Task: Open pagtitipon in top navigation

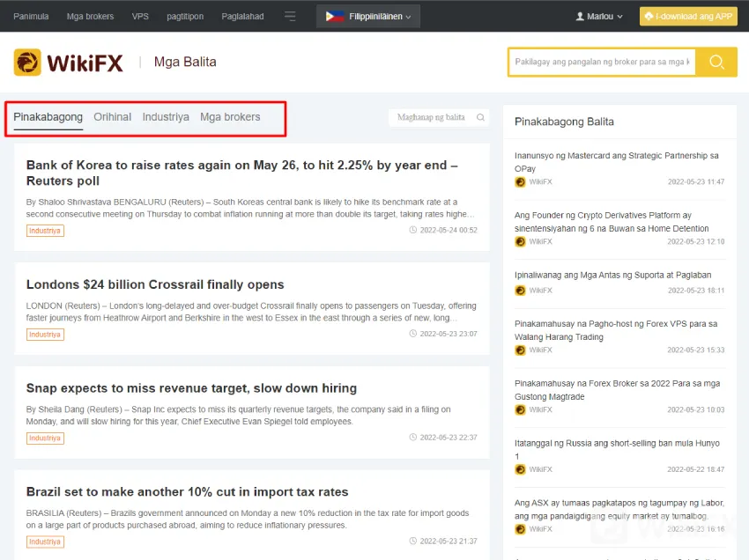Action: click(x=185, y=16)
